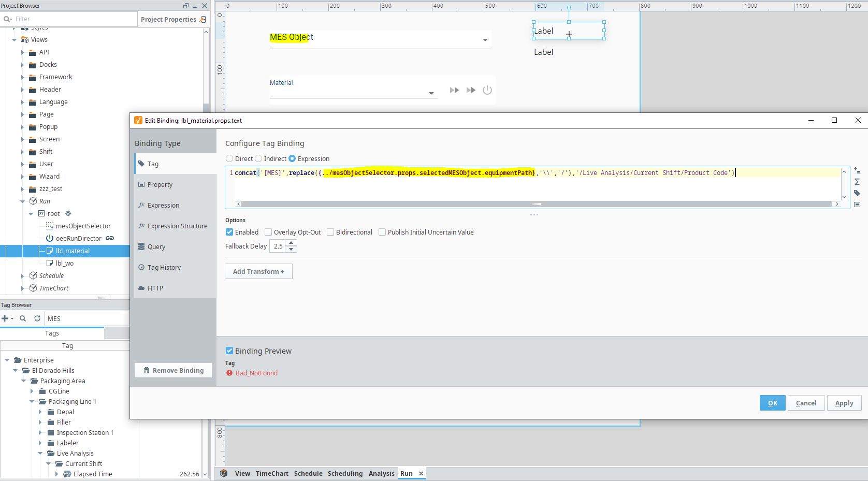Image resolution: width=868 pixels, height=481 pixels.
Task: Click the Tag Browser search magnifier icon
Action: (x=23, y=318)
